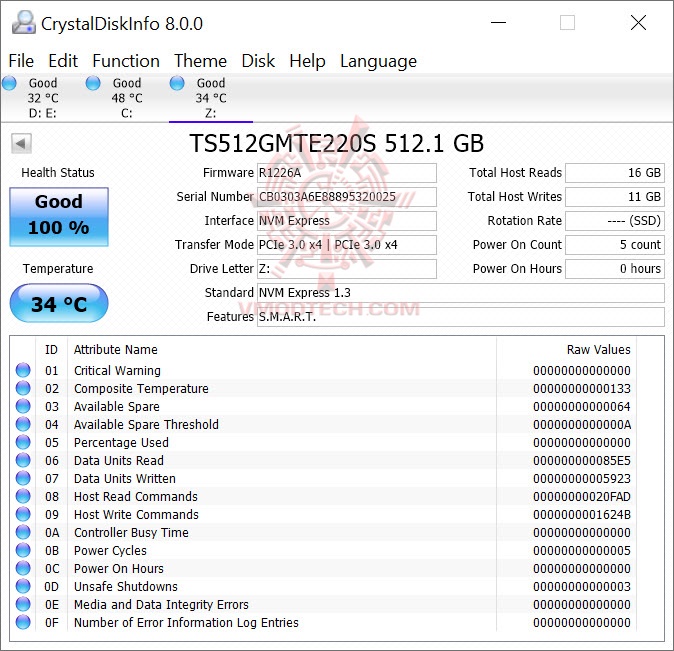Open the Theme menu
This screenshot has height=651, width=674.
200,61
